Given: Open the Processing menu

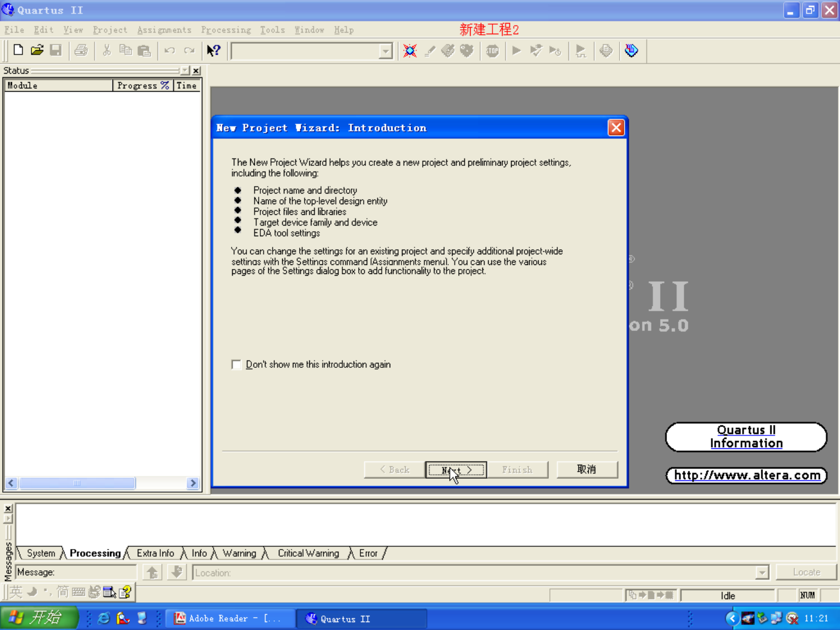Looking at the screenshot, I should pyautogui.click(x=226, y=30).
